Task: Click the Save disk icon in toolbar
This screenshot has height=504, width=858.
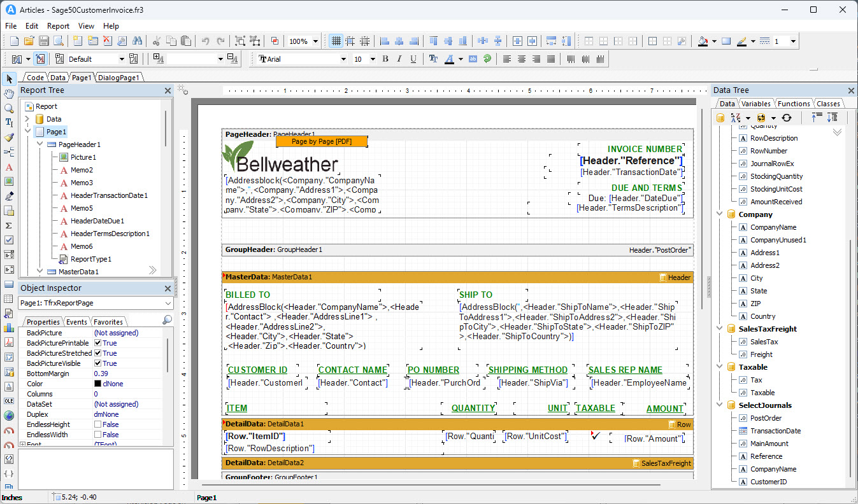Action: point(44,41)
